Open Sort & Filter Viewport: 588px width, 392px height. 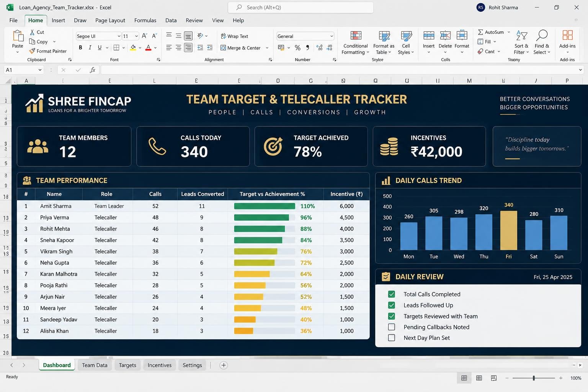point(521,42)
